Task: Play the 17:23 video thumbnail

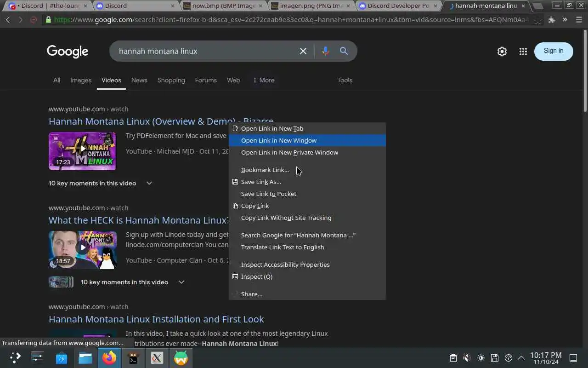Action: [82, 151]
